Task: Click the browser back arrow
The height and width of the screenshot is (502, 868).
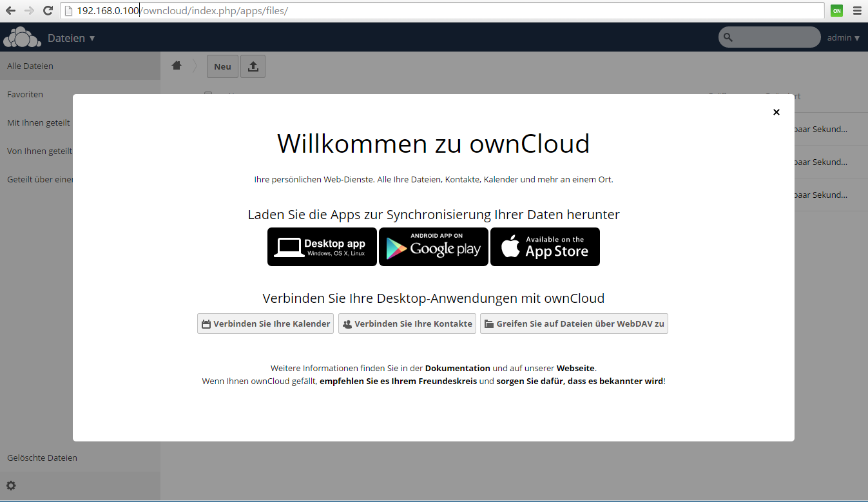Action: pyautogui.click(x=11, y=10)
